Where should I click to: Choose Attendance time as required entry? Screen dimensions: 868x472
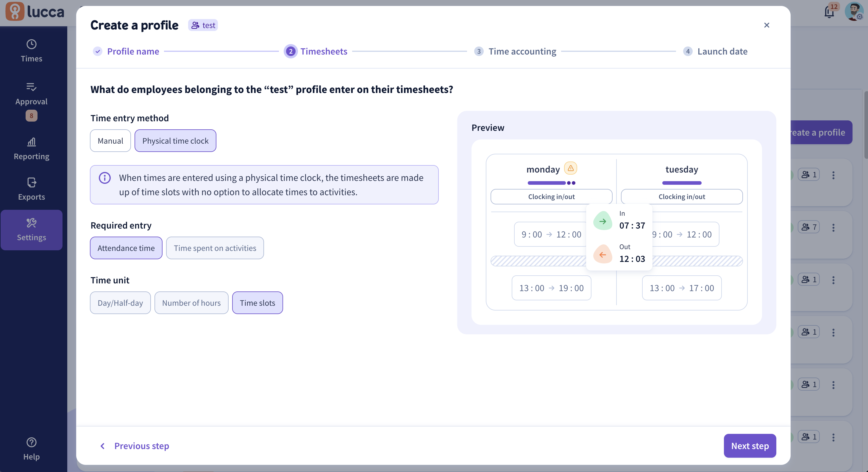126,248
